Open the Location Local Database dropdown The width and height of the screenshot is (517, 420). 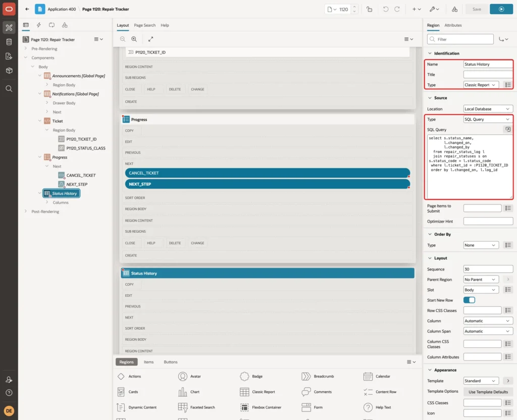pos(488,109)
